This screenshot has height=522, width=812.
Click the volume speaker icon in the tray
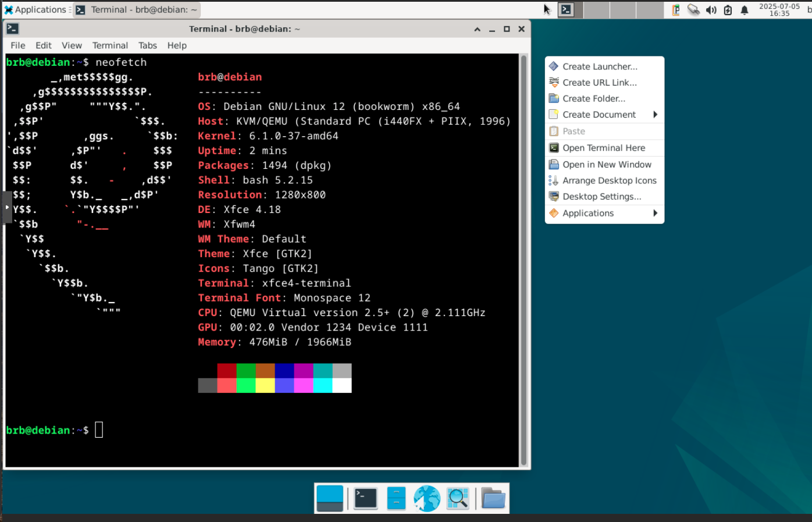coord(711,10)
